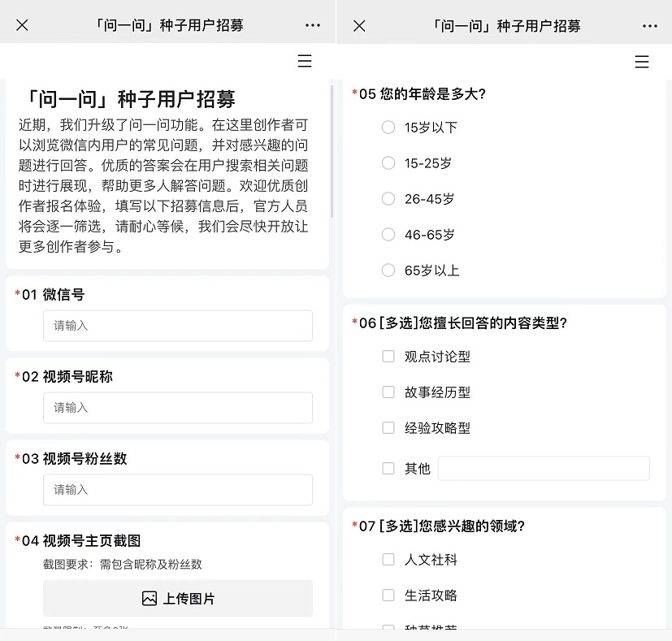Check the 人文社科 interest field
This screenshot has height=641, width=672.
(388, 560)
